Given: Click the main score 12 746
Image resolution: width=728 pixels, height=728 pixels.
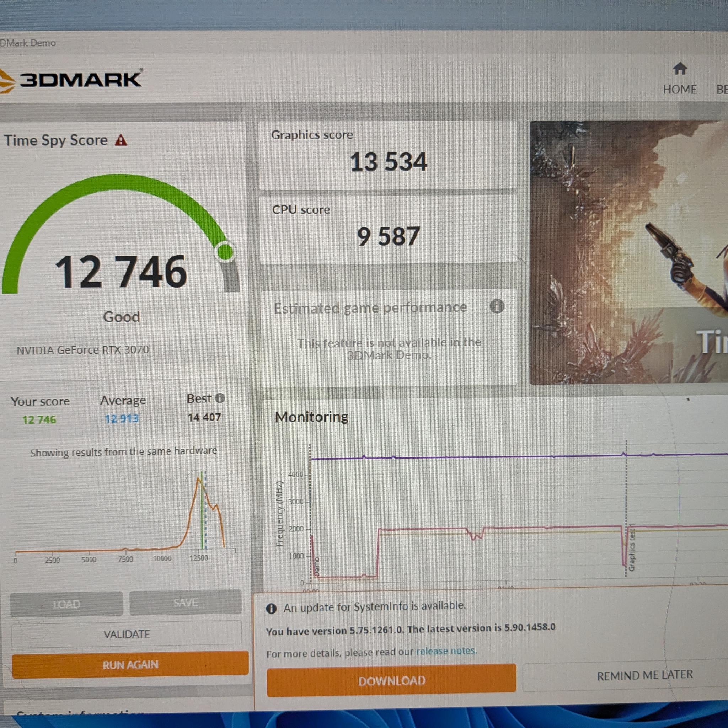Looking at the screenshot, I should pos(121,272).
